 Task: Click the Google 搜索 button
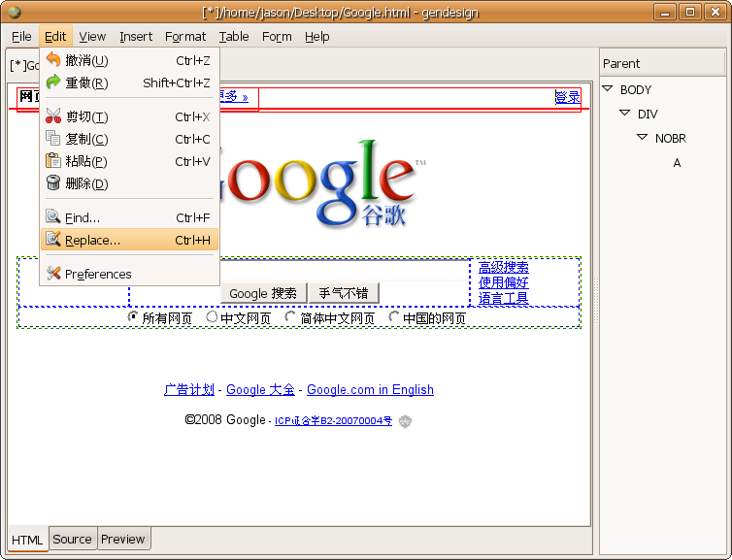[263, 293]
